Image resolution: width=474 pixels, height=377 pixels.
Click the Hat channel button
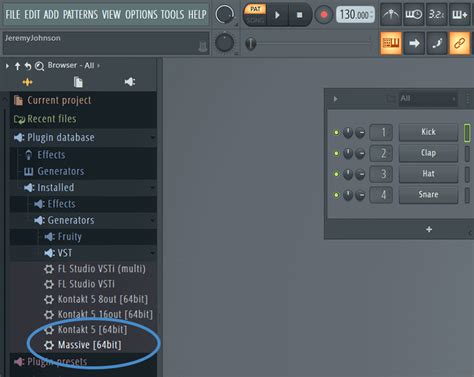(428, 174)
